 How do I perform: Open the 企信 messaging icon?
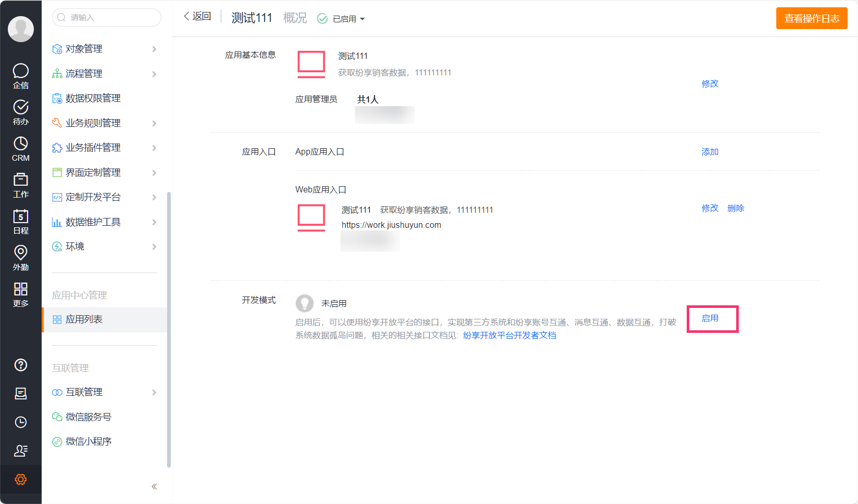pyautogui.click(x=20, y=76)
